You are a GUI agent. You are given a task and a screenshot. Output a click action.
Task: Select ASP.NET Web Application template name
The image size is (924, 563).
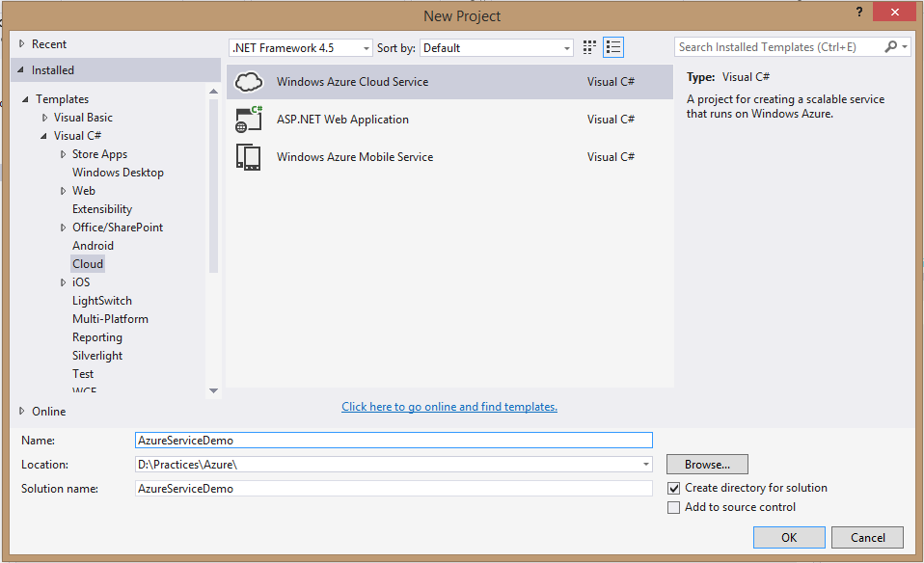[342, 120]
